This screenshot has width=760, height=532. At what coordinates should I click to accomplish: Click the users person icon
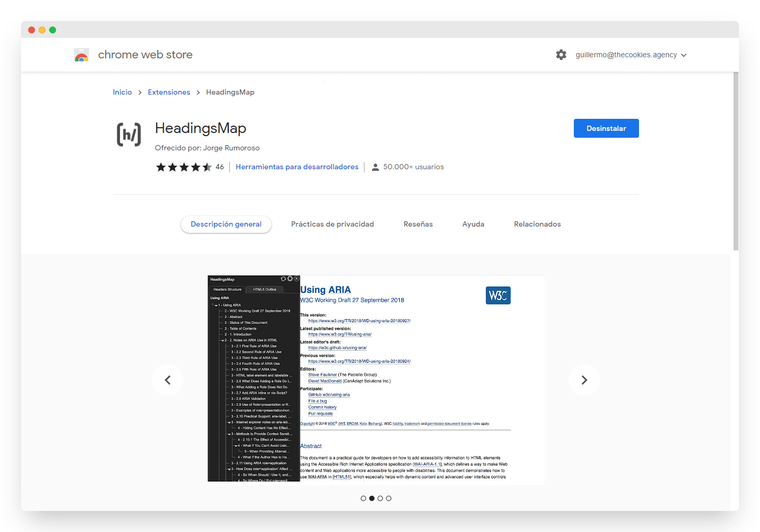coord(375,167)
